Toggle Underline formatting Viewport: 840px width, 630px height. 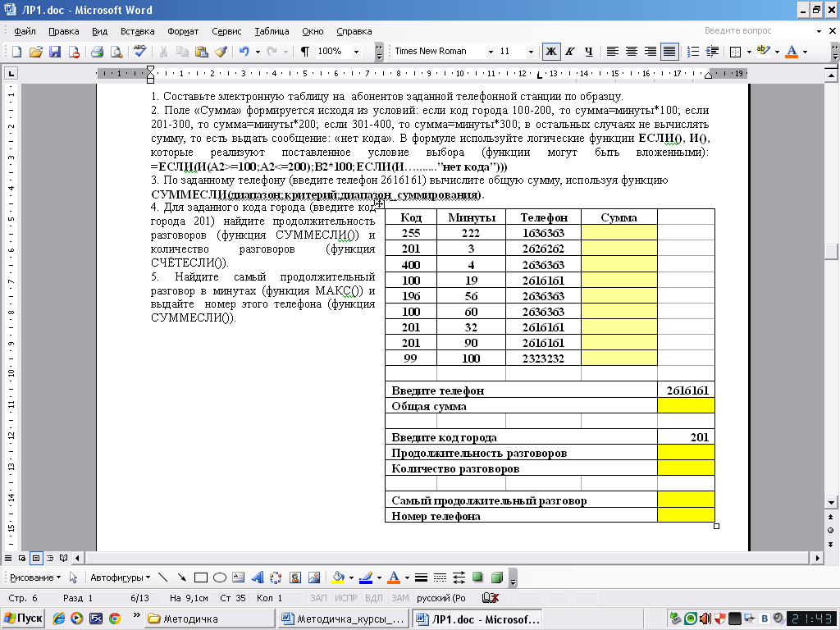[589, 52]
